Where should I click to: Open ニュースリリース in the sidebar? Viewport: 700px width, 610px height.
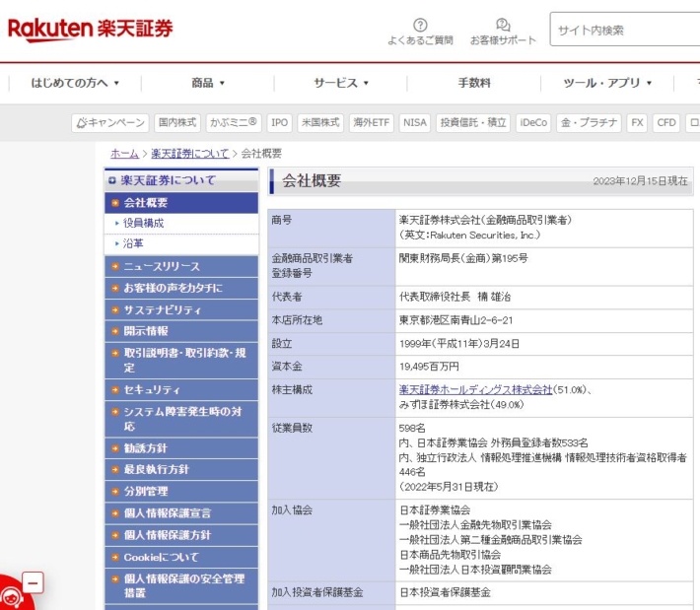tap(181, 266)
